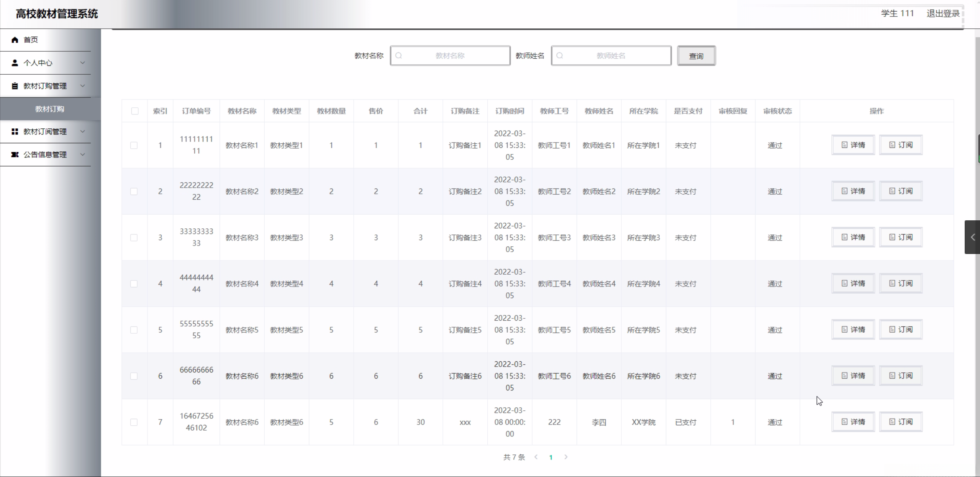
Task: Click the grid icon for 教材订阅管理
Action: (15, 132)
